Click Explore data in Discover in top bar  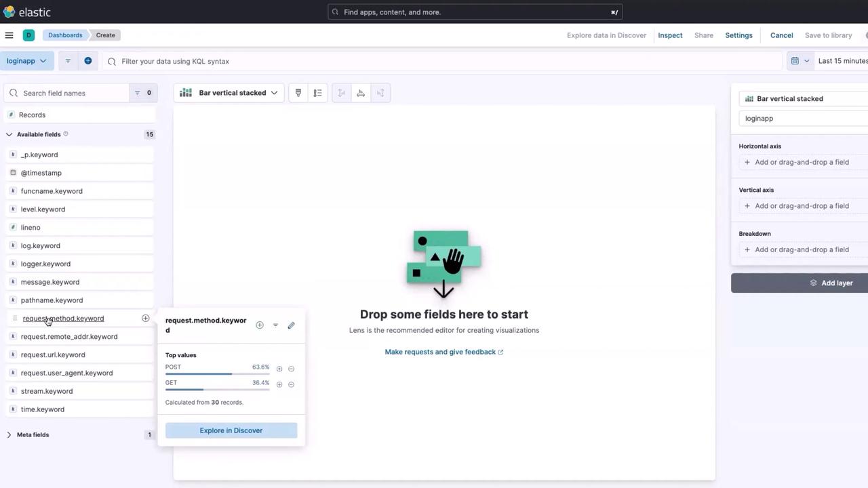click(x=606, y=35)
